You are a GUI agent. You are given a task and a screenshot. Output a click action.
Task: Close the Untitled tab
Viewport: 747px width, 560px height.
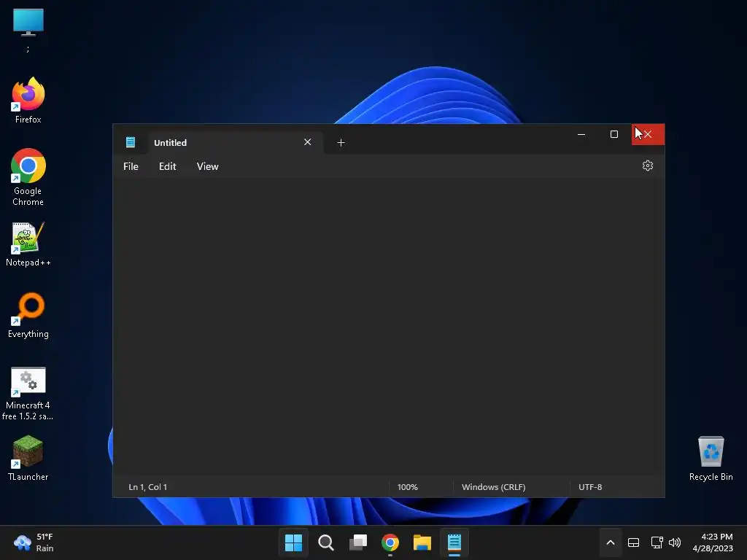pyautogui.click(x=307, y=142)
